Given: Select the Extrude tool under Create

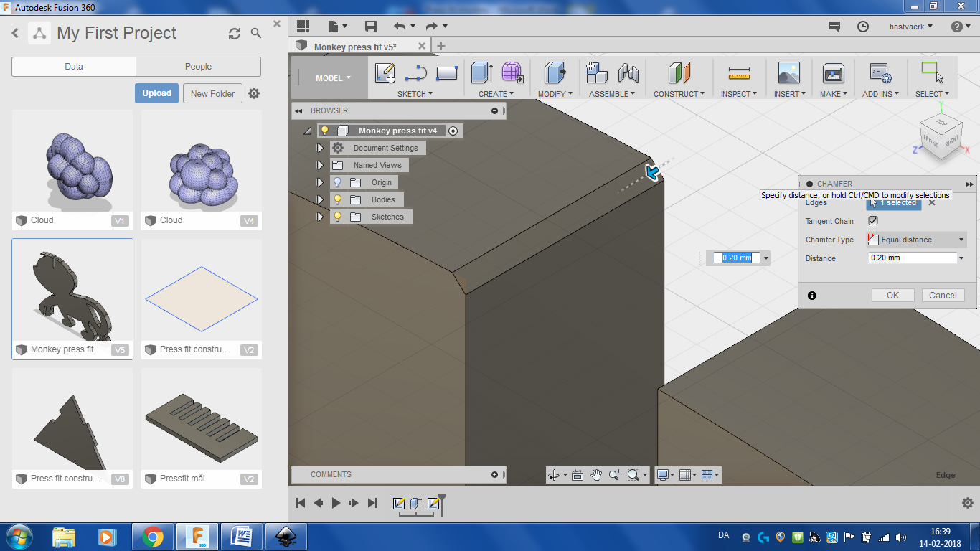Looking at the screenshot, I should (481, 73).
